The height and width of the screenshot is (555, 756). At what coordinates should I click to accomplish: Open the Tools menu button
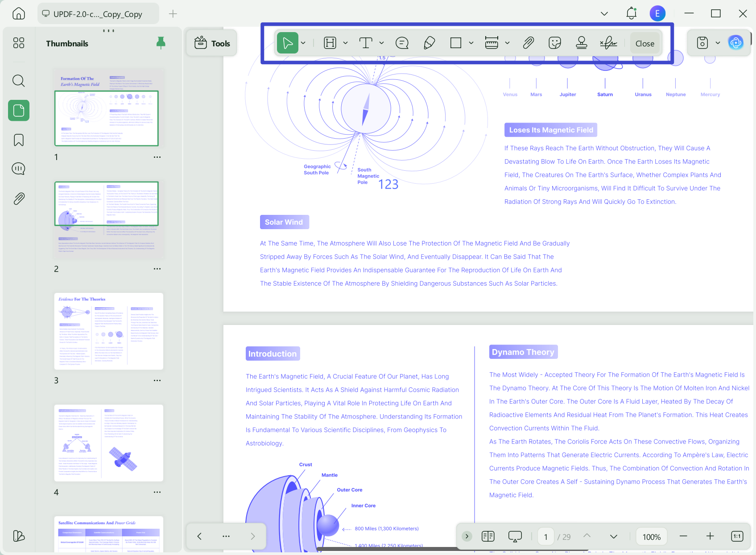pos(212,43)
